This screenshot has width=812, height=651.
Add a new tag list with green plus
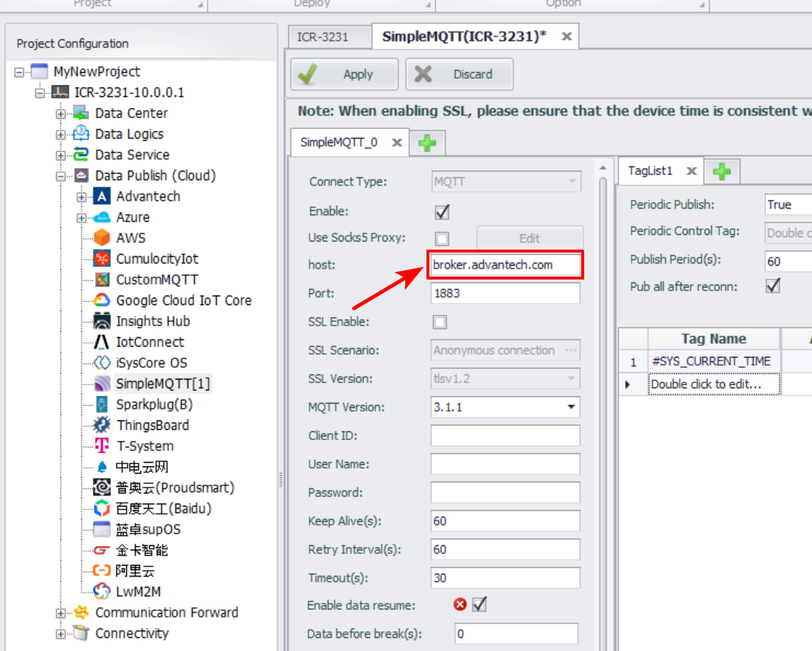coord(721,172)
